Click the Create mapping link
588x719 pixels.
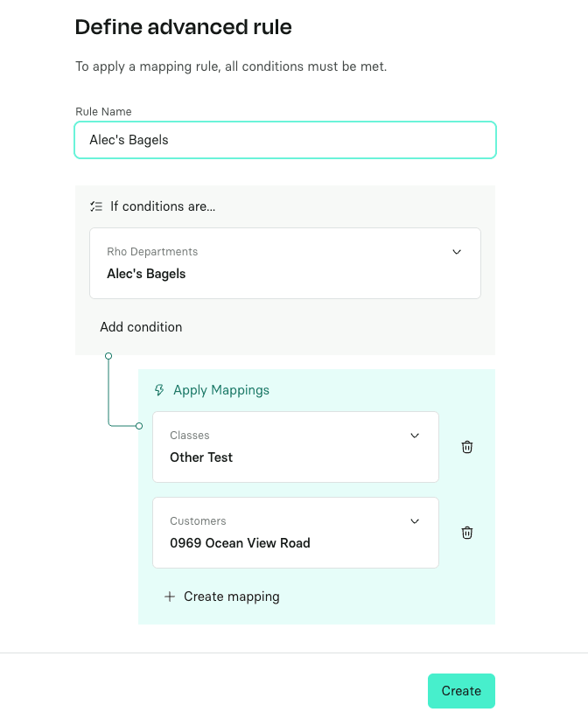click(x=232, y=597)
